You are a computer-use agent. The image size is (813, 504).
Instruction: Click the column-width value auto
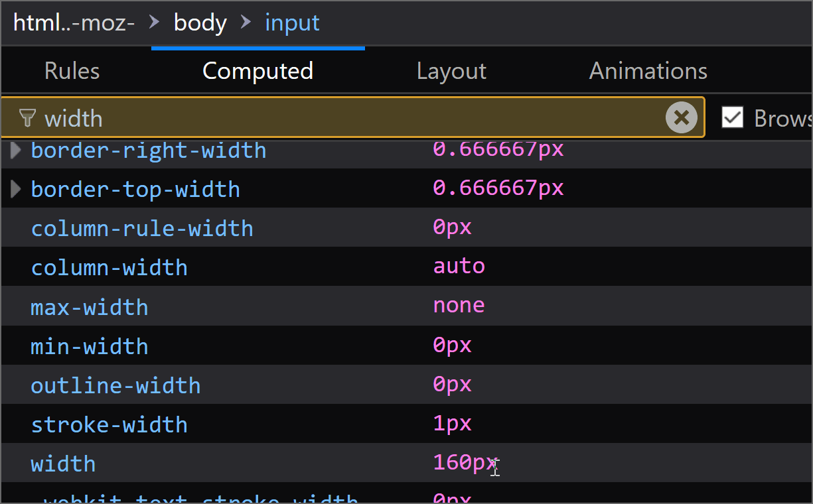click(x=459, y=267)
